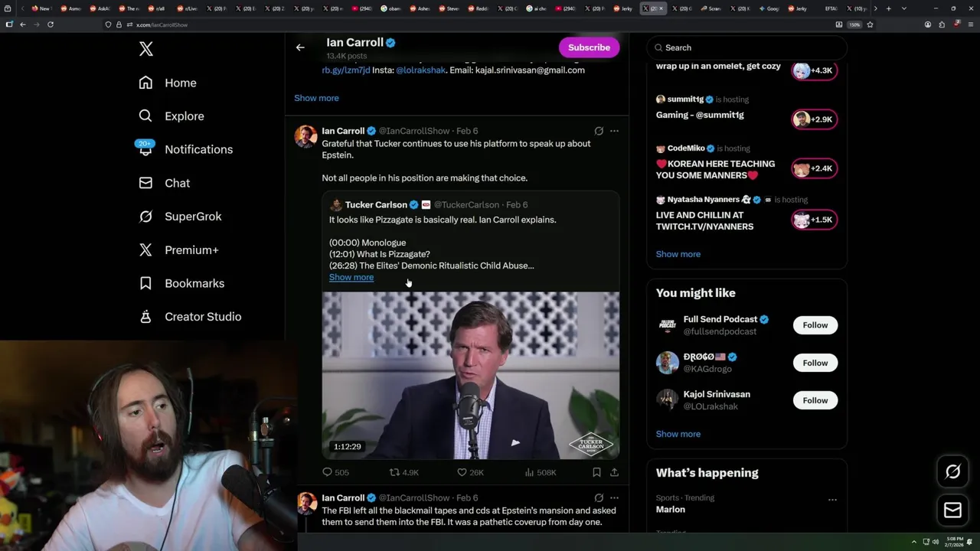Open Ian Carroll avatar on Tucker post
This screenshot has height=551, width=980.
pos(305,136)
